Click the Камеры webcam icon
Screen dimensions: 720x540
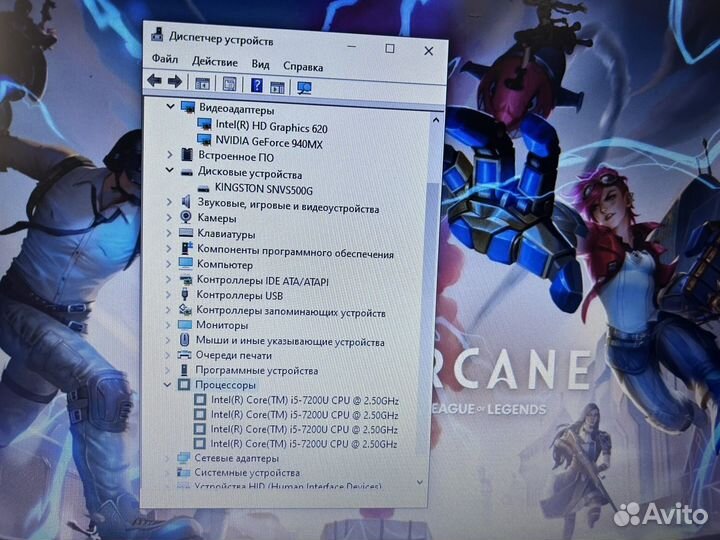(186, 217)
